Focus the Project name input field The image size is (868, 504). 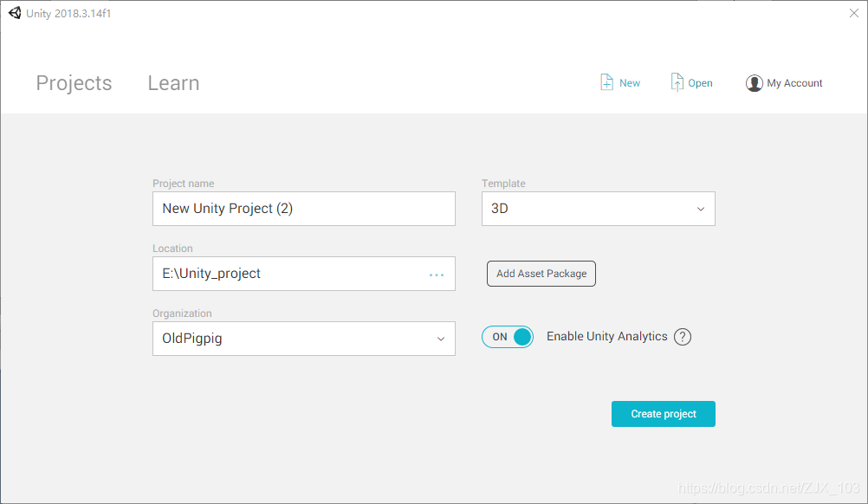point(304,209)
